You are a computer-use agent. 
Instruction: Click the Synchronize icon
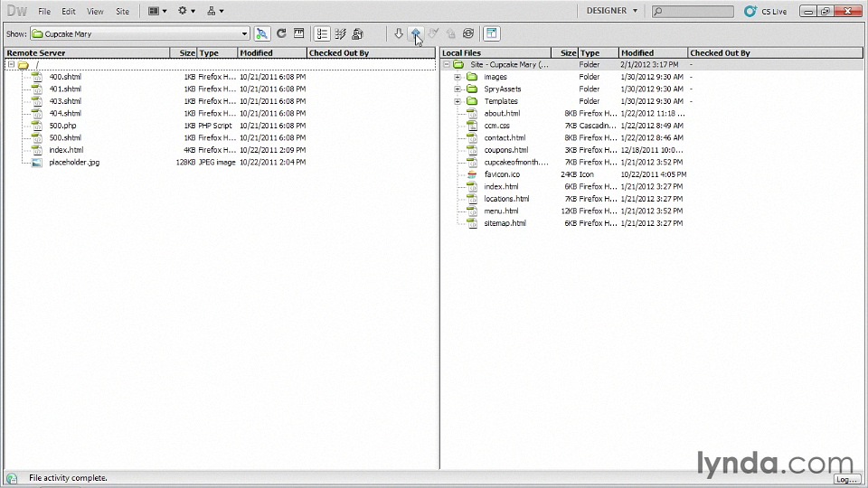coord(468,33)
